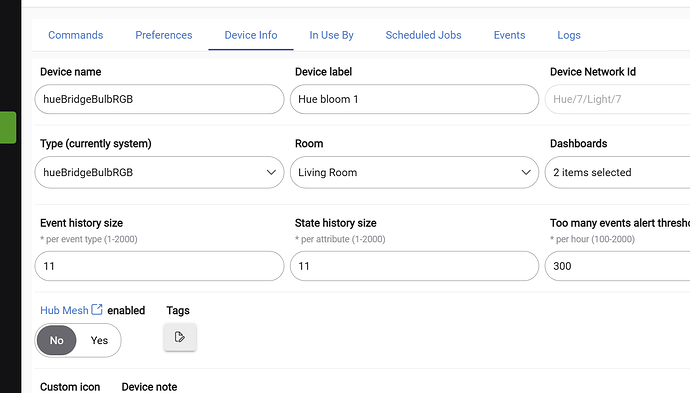Open the Room dropdown Living Room
The image size is (690, 393).
pos(414,173)
